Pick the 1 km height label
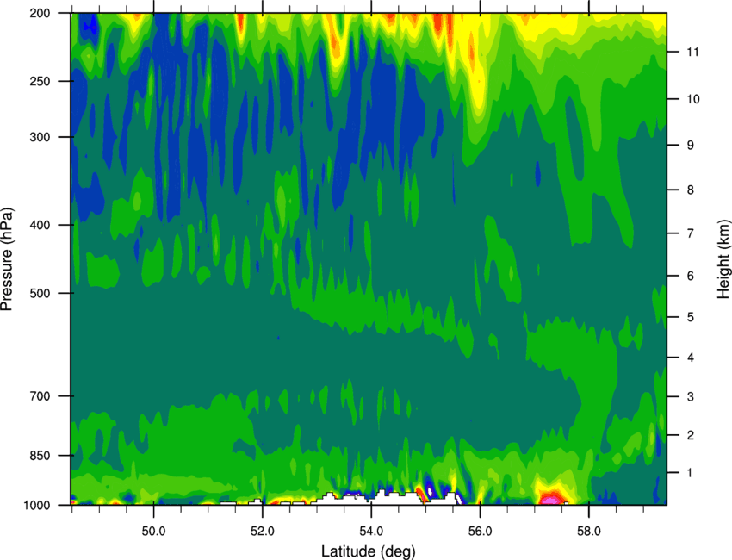732x560 pixels. point(691,473)
